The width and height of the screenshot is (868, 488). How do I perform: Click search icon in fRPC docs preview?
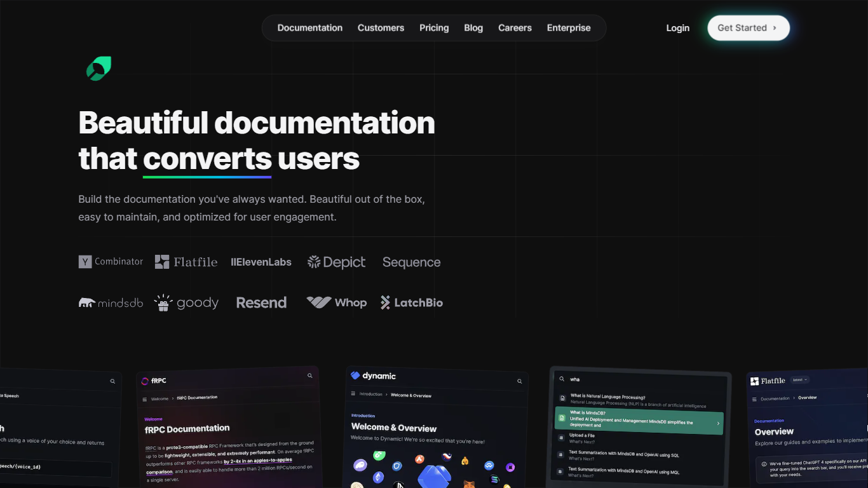click(310, 376)
